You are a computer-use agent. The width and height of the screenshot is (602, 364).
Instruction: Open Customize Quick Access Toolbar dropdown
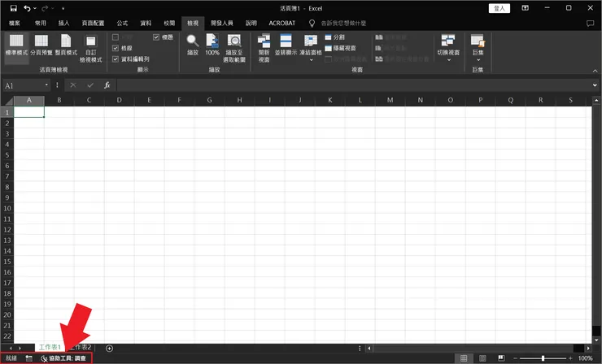(x=63, y=8)
